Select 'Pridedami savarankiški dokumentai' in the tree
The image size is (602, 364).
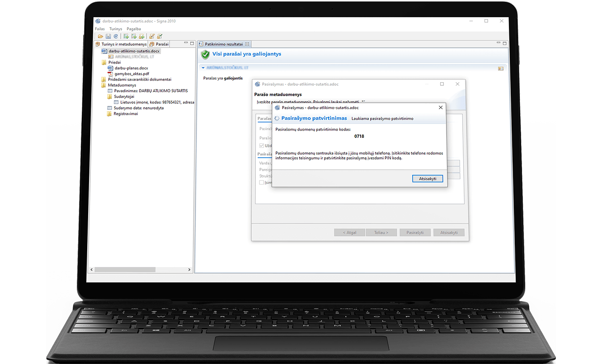(139, 79)
